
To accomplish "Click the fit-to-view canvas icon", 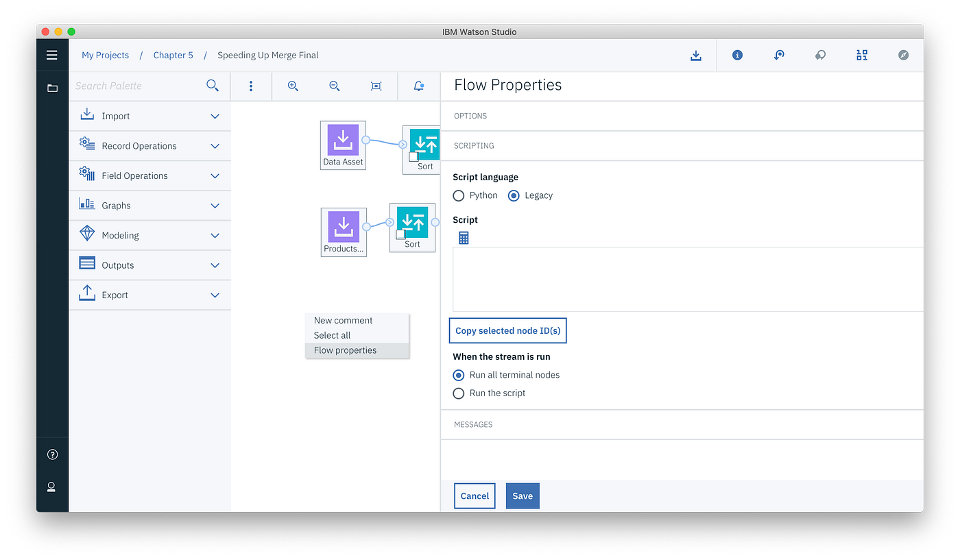I will [375, 86].
